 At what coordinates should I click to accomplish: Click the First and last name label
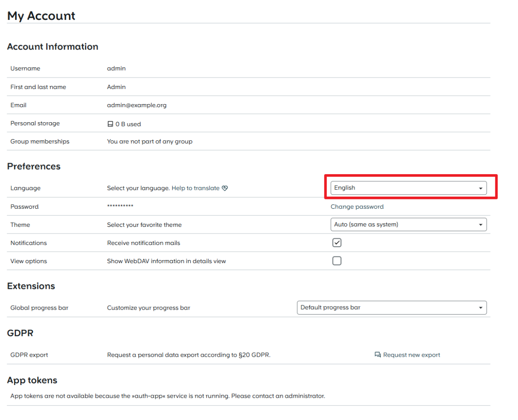point(38,87)
